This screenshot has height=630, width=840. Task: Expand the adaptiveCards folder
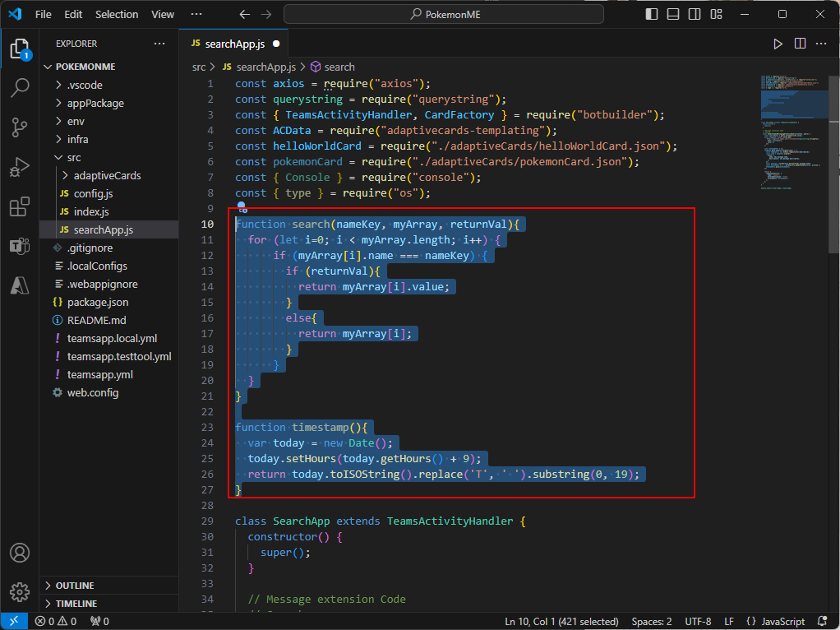coord(109,175)
